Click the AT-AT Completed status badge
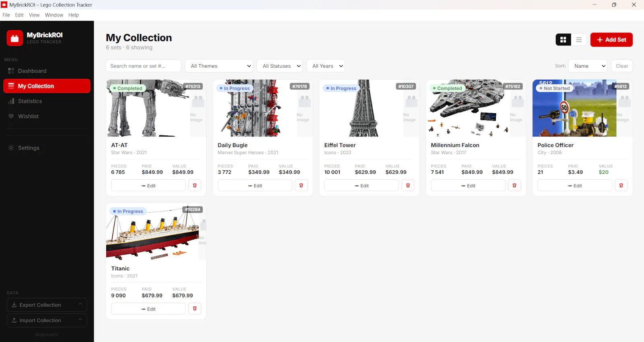Image resolution: width=644 pixels, height=342 pixels. point(128,88)
